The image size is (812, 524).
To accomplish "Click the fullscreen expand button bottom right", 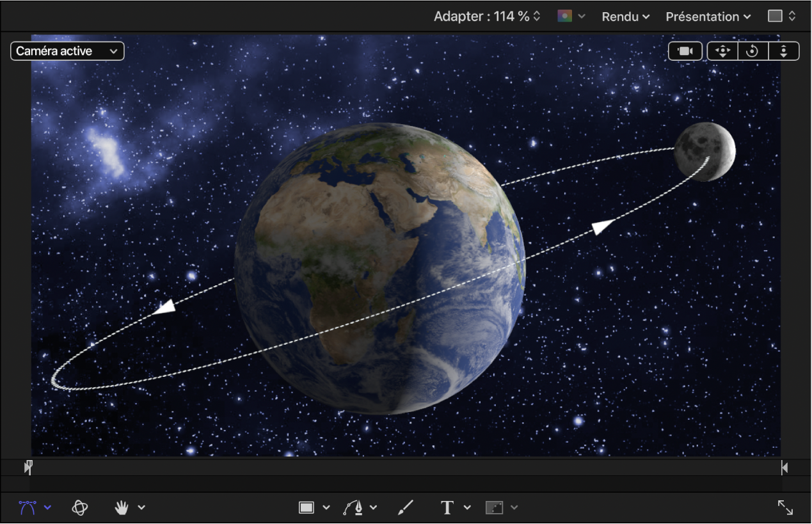I will 786,507.
